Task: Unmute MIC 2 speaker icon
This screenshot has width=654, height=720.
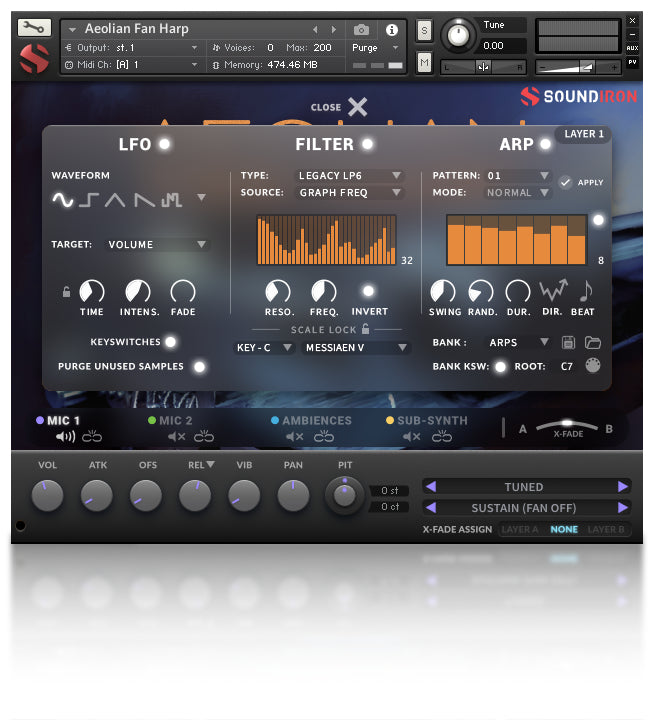Action: click(x=176, y=436)
